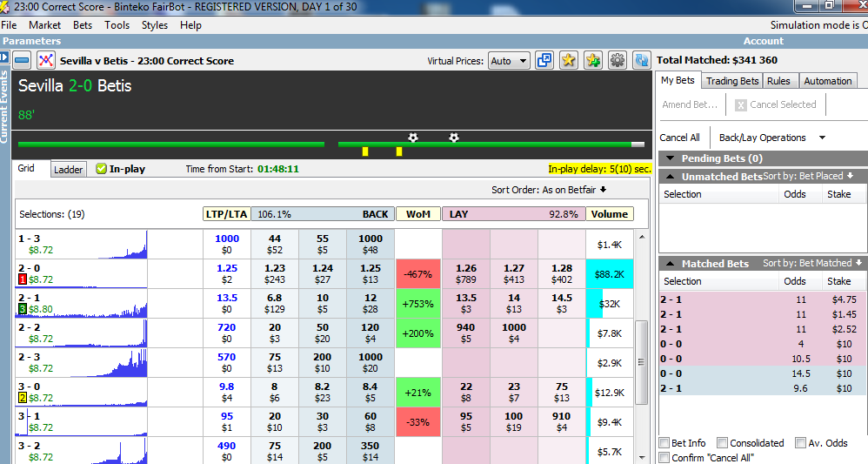The width and height of the screenshot is (868, 464).
Task: Toggle the In-play green checkbox
Action: [101, 169]
